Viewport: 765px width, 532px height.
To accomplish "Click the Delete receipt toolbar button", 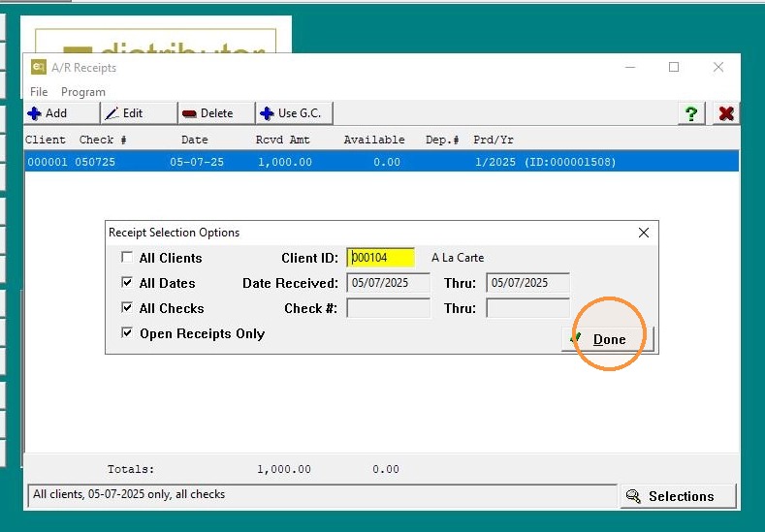I will [x=216, y=113].
